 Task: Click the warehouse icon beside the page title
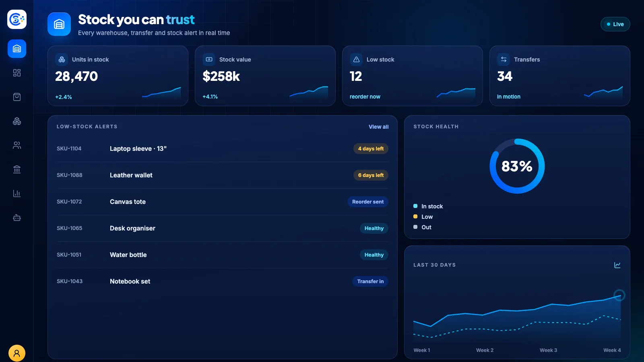point(59,24)
